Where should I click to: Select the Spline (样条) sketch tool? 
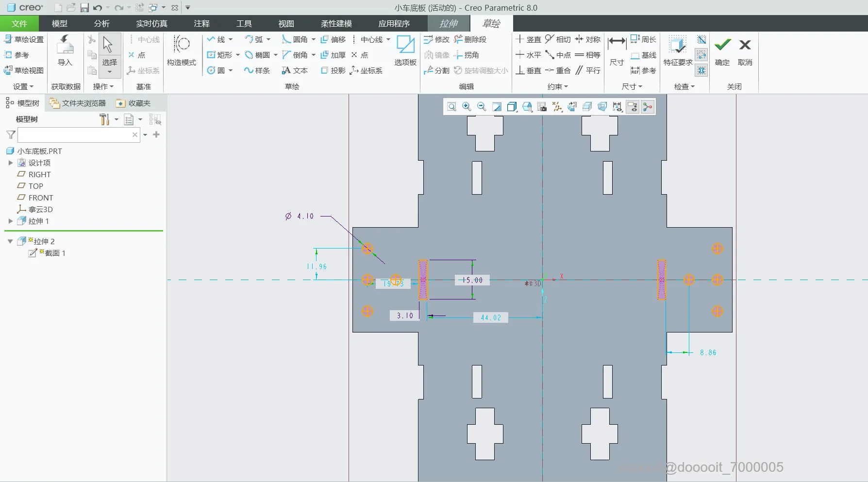click(257, 70)
